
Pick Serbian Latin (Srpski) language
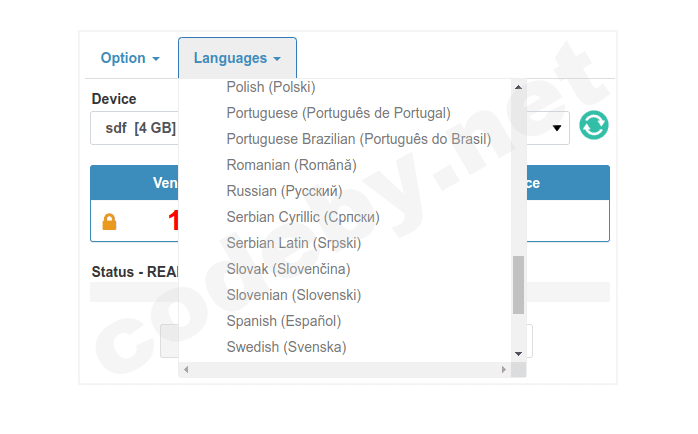pyautogui.click(x=293, y=243)
